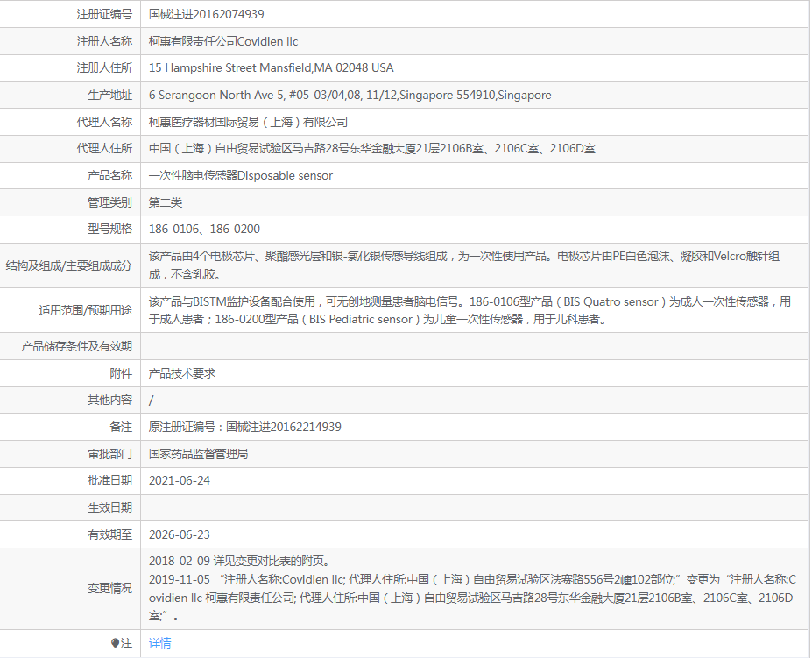Click the 附件 label

[121, 373]
